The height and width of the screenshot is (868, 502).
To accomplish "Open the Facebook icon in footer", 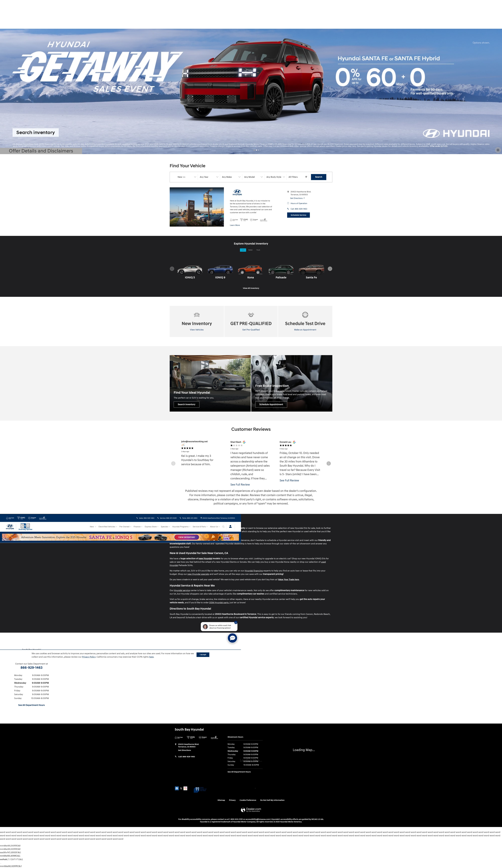I will coord(177,788).
